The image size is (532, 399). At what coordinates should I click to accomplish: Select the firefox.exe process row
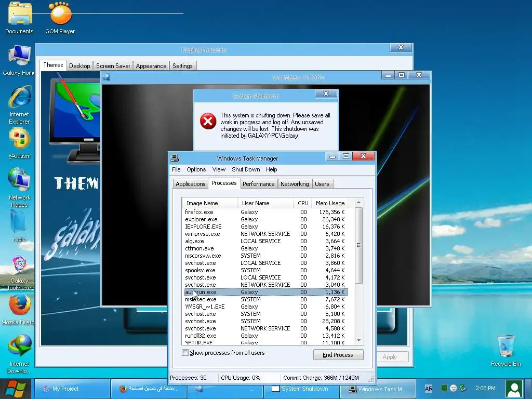[x=265, y=212]
